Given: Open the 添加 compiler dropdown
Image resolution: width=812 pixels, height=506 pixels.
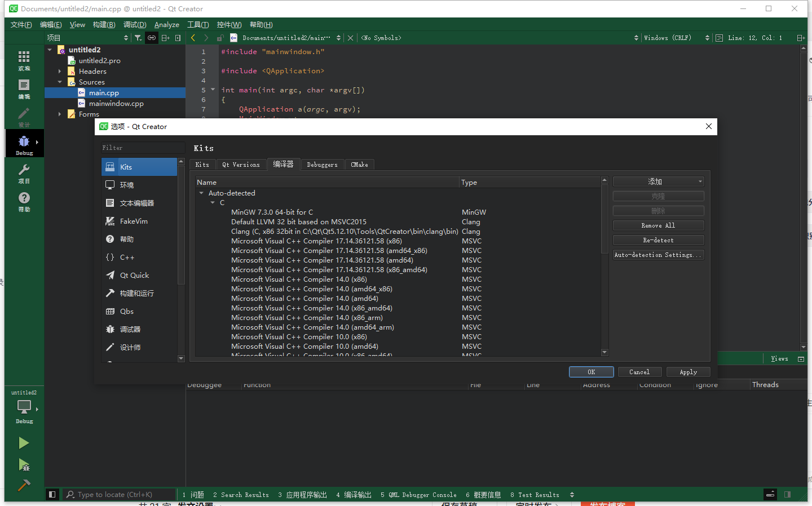Looking at the screenshot, I should tap(658, 181).
